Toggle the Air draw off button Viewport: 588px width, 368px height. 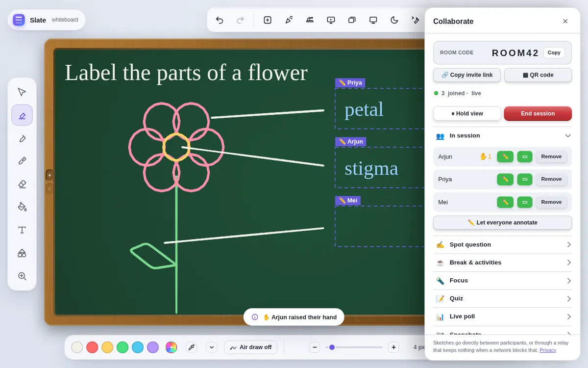pyautogui.click(x=251, y=347)
